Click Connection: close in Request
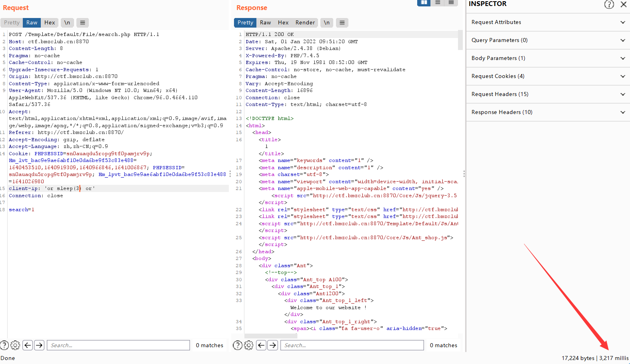Viewport: 630px width, 364px height. (x=36, y=196)
